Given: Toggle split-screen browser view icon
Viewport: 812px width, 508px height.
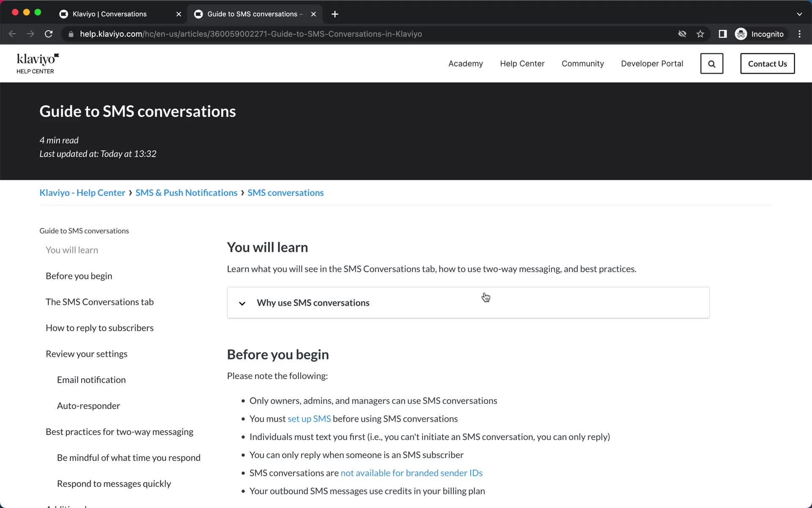Looking at the screenshot, I should click(723, 34).
